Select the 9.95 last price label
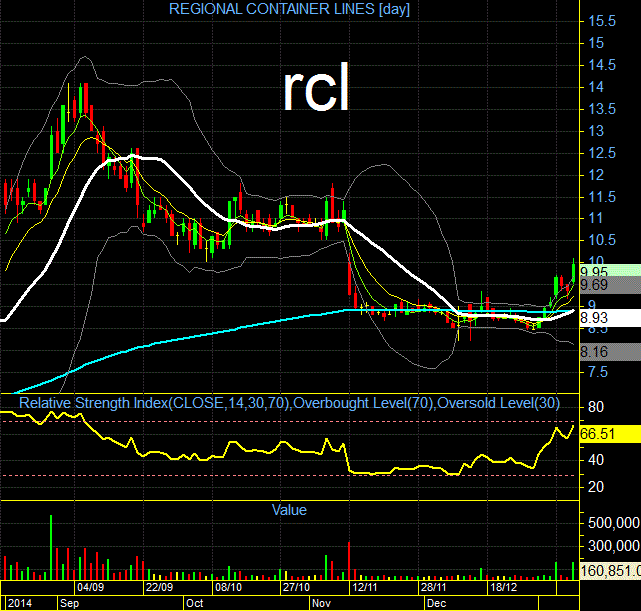Viewport: 641px width, 611px height. (x=610, y=271)
